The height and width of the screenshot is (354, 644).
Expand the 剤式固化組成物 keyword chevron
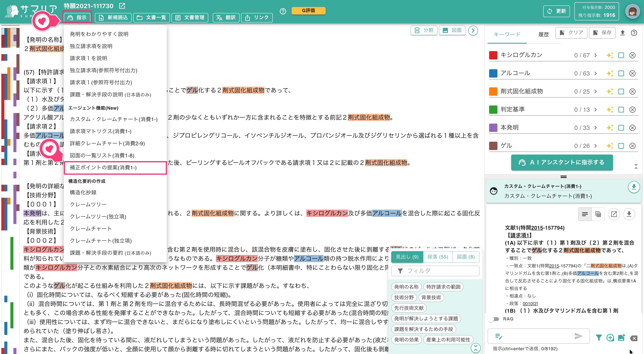596,92
